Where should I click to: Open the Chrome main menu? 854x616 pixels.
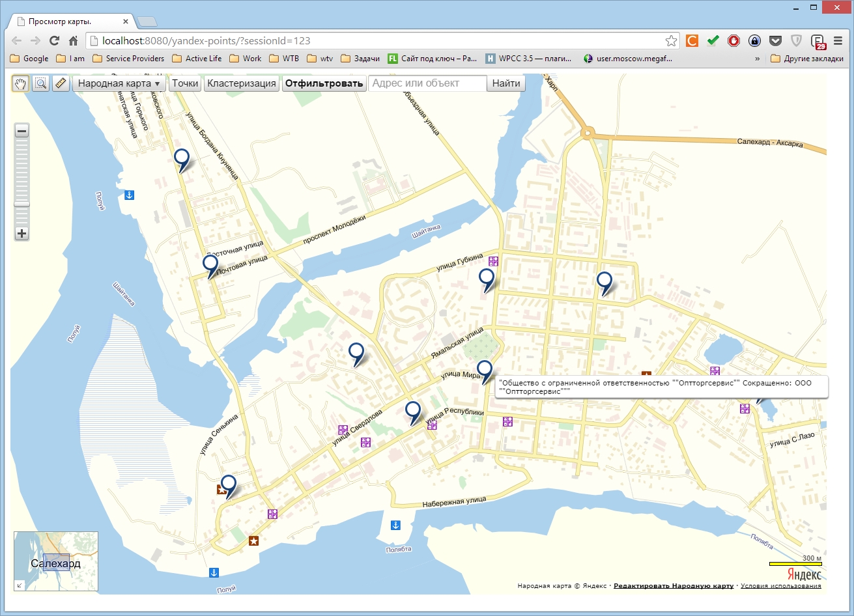(x=838, y=40)
